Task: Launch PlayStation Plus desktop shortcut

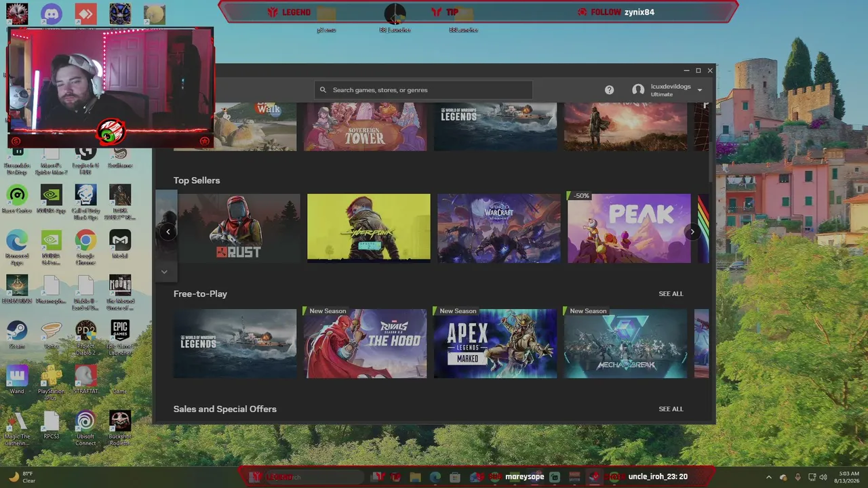Action: 52,383
